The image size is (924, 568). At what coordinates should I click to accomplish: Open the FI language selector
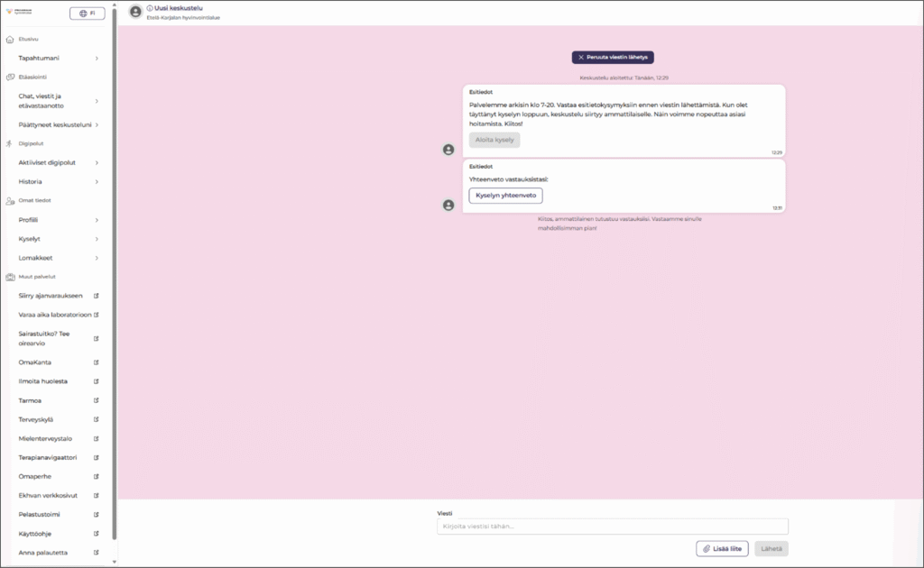click(x=87, y=14)
